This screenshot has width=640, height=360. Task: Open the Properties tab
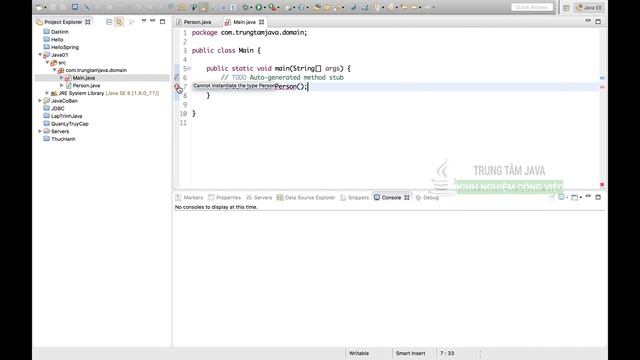pos(224,198)
